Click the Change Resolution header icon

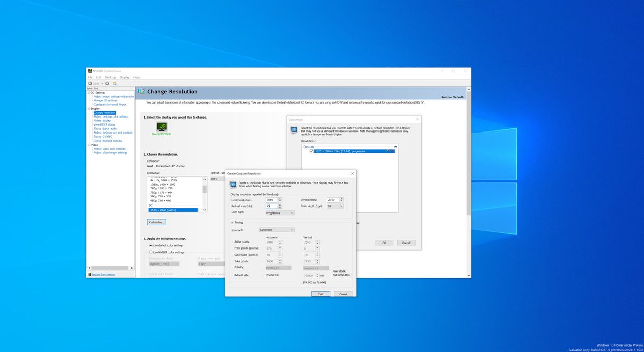(142, 92)
